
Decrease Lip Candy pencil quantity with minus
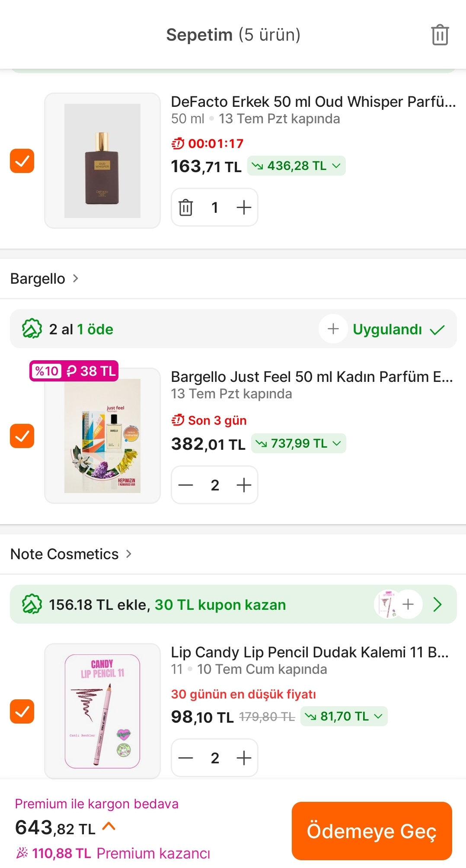(186, 758)
